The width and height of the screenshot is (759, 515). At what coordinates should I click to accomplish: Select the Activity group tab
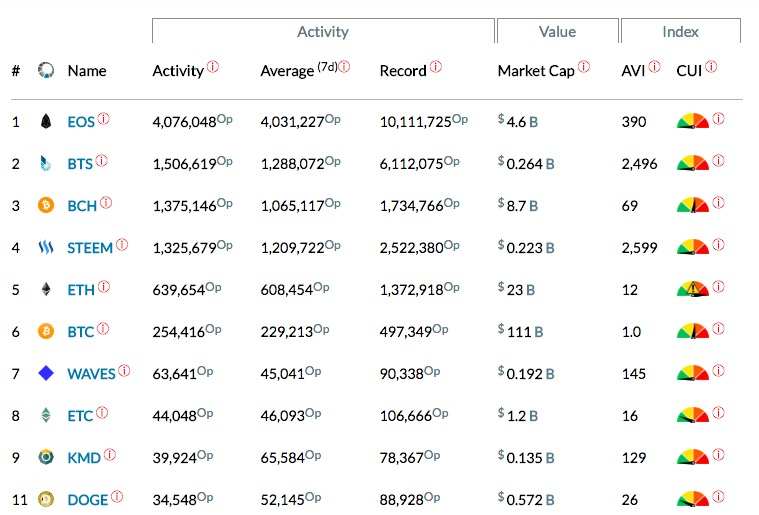pos(323,31)
